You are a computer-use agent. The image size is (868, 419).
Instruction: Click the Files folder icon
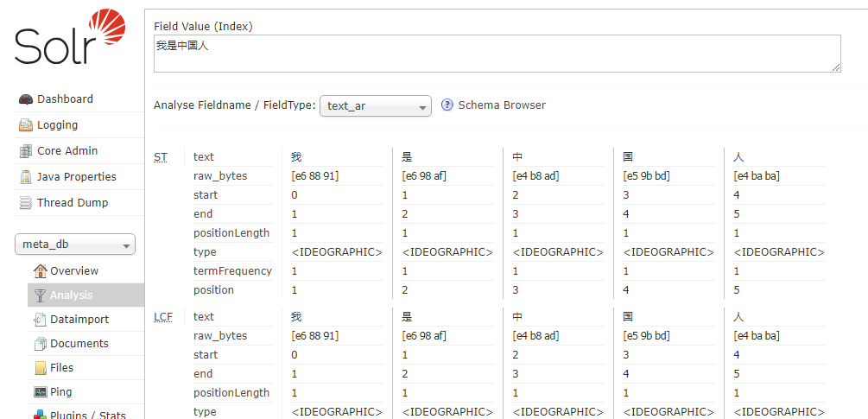point(40,368)
